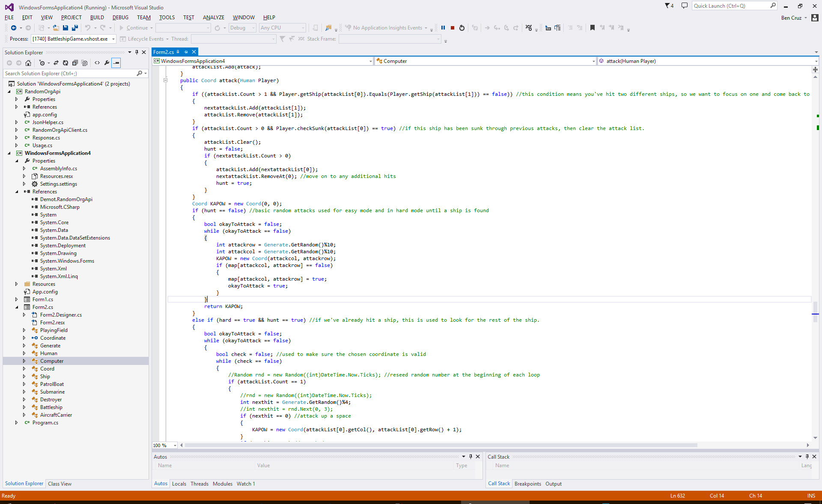Open the Class View tab
Viewport: 822px width, 504px height.
(x=60, y=484)
